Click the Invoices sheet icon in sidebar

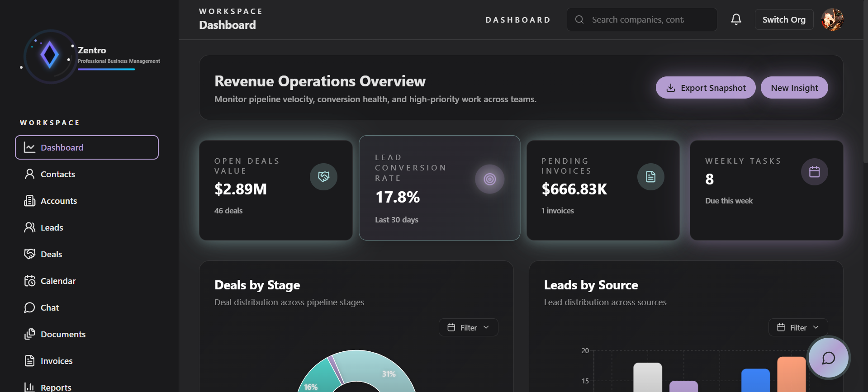click(29, 361)
